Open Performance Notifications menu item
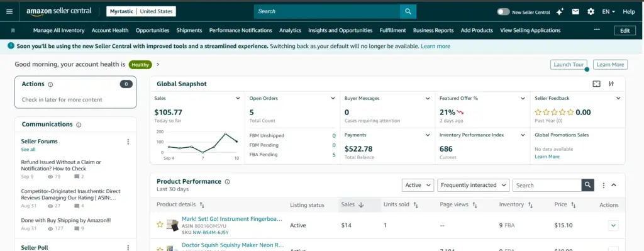644x251 pixels. click(241, 30)
